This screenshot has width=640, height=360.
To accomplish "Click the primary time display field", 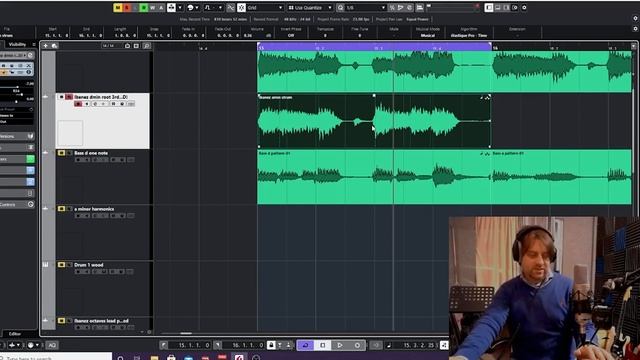I will click(416, 345).
